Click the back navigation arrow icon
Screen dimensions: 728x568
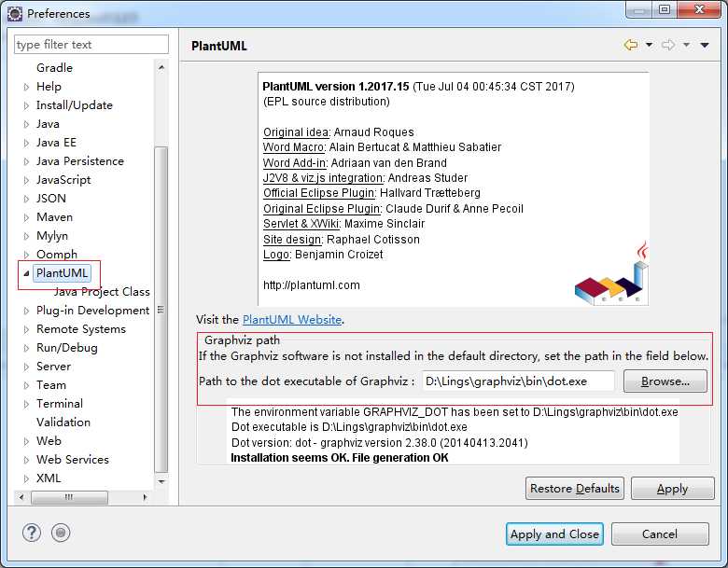point(631,45)
